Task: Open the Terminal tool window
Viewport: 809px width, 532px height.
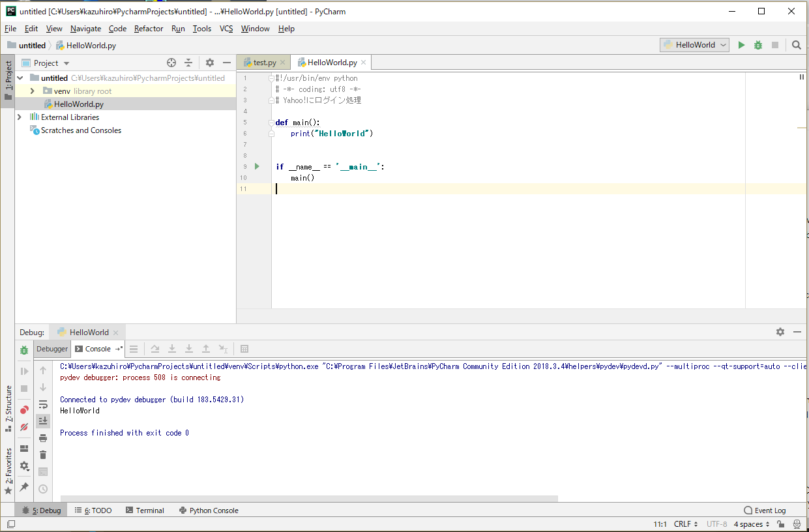Action: (x=145, y=510)
